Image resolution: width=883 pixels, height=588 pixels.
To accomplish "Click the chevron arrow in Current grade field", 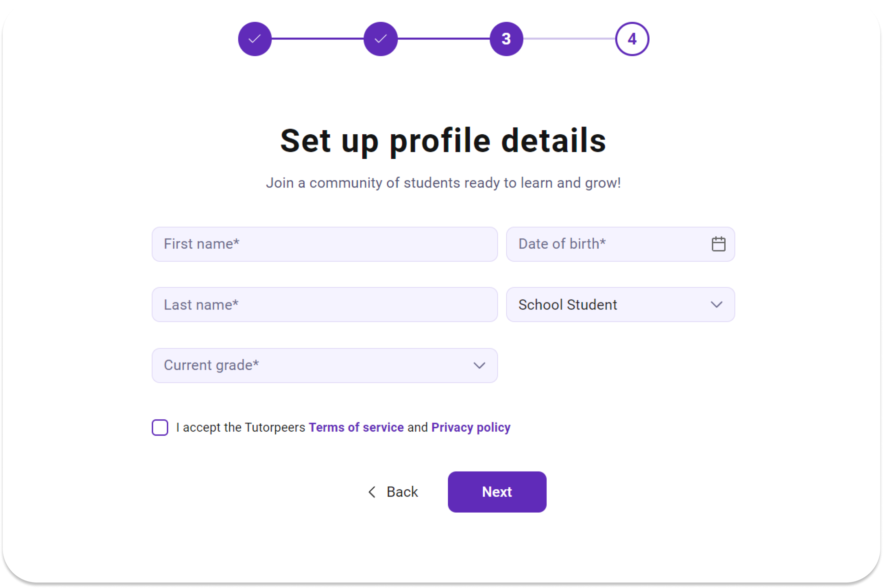I will 479,365.
